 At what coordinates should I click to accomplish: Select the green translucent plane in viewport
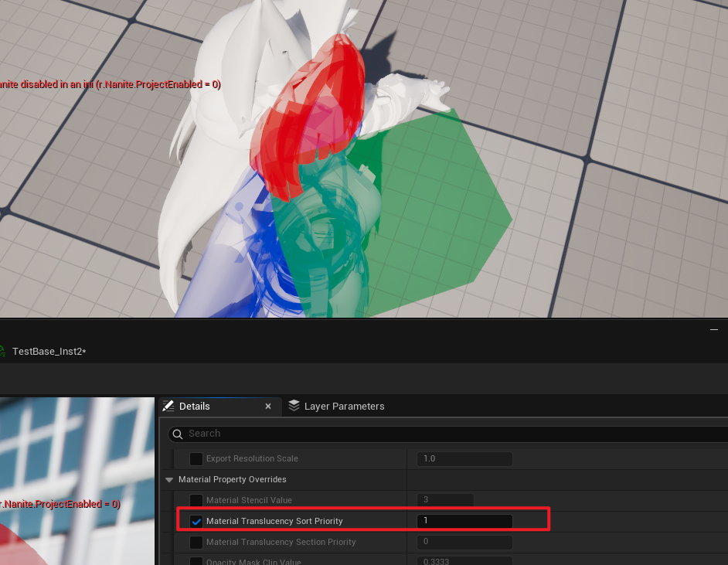(456, 216)
